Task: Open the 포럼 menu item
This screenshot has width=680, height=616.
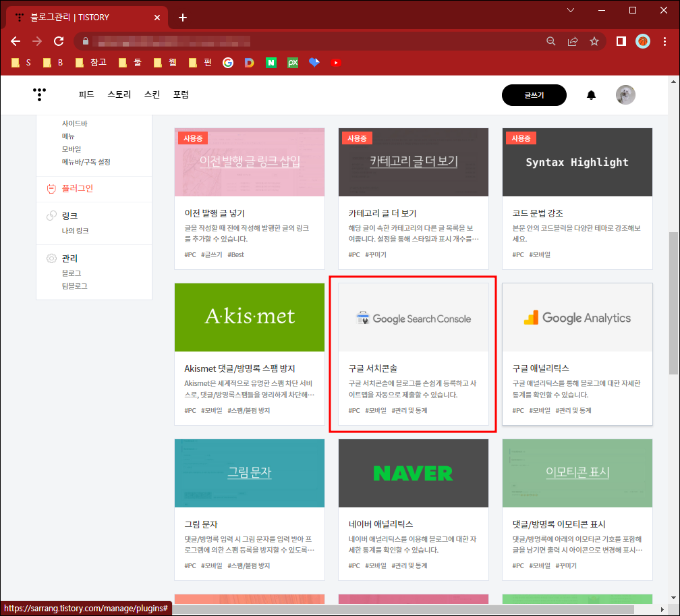Action: (x=181, y=94)
